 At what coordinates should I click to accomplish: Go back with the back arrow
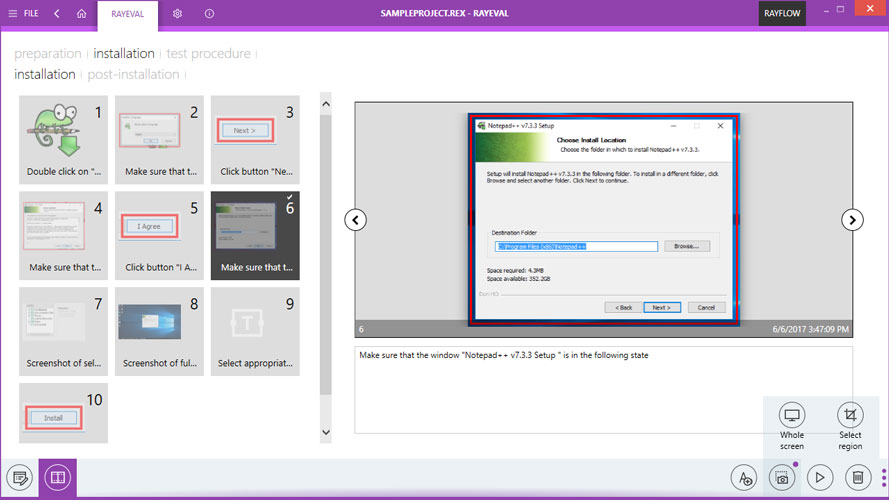57,13
